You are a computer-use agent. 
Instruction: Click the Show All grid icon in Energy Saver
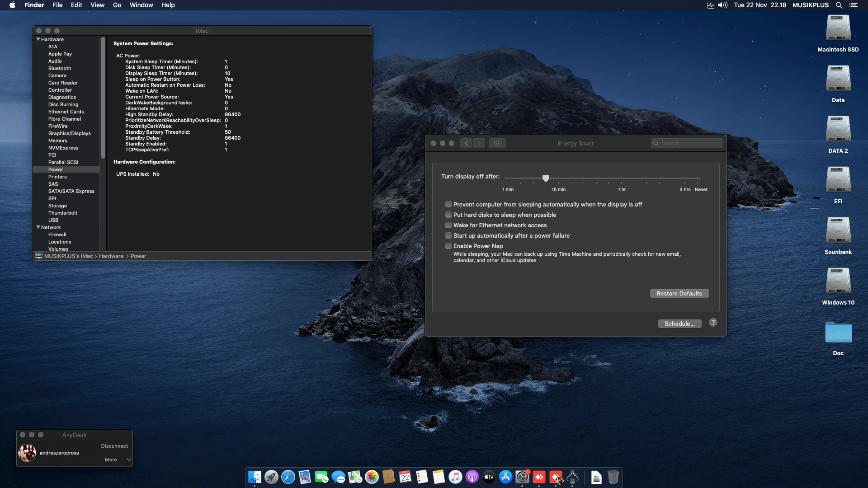(497, 143)
